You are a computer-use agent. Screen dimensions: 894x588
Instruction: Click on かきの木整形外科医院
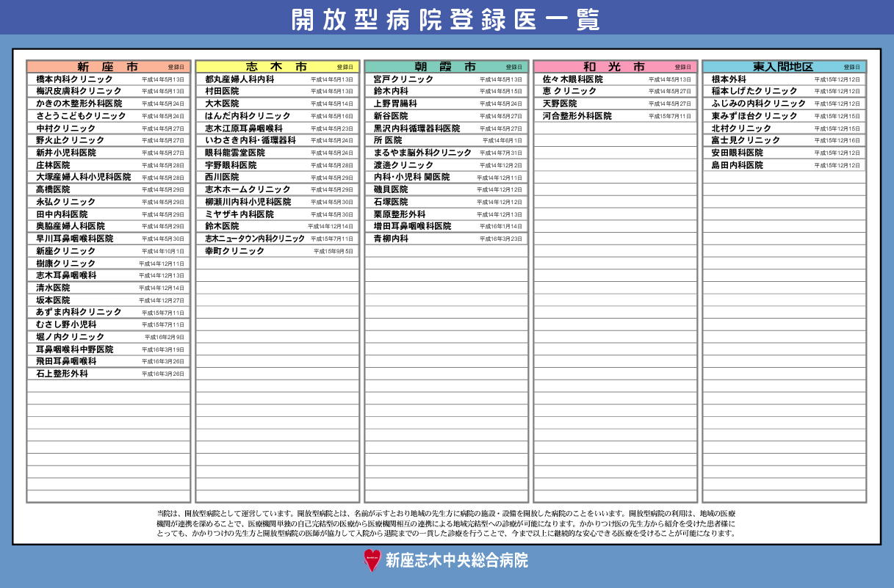108,104
